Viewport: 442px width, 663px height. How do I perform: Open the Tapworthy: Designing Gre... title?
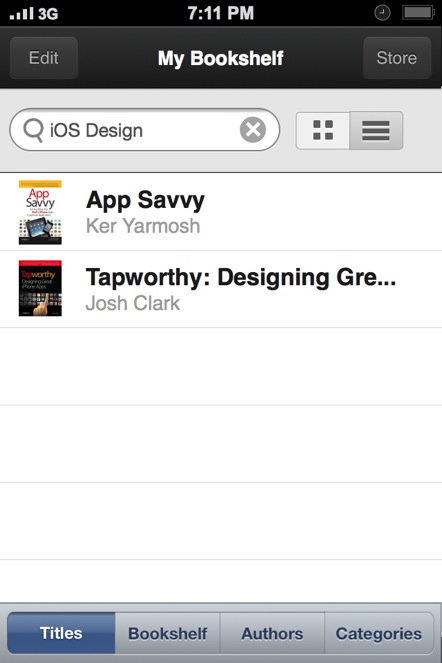tap(241, 278)
